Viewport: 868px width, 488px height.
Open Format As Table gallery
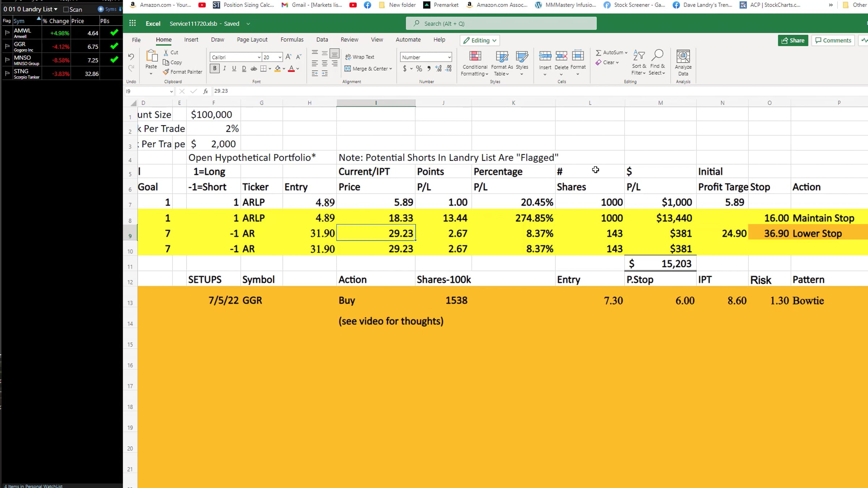pyautogui.click(x=502, y=63)
